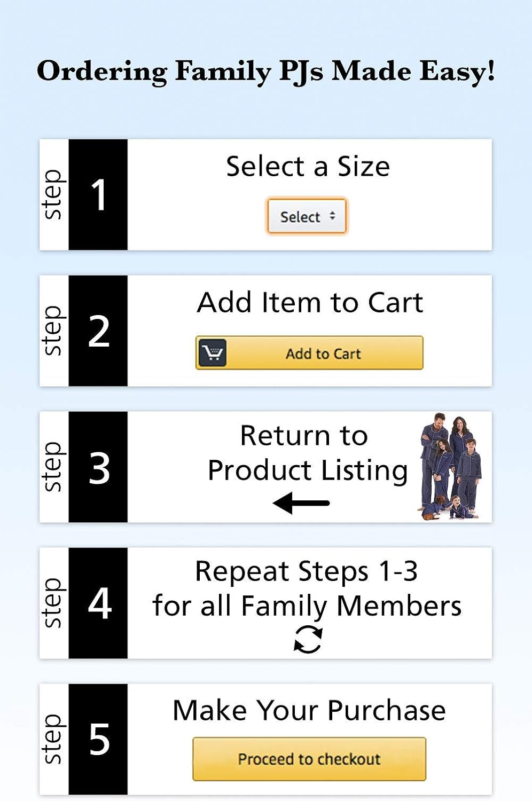The width and height of the screenshot is (532, 801).
Task: Click the shopping cart icon
Action: coord(213,353)
